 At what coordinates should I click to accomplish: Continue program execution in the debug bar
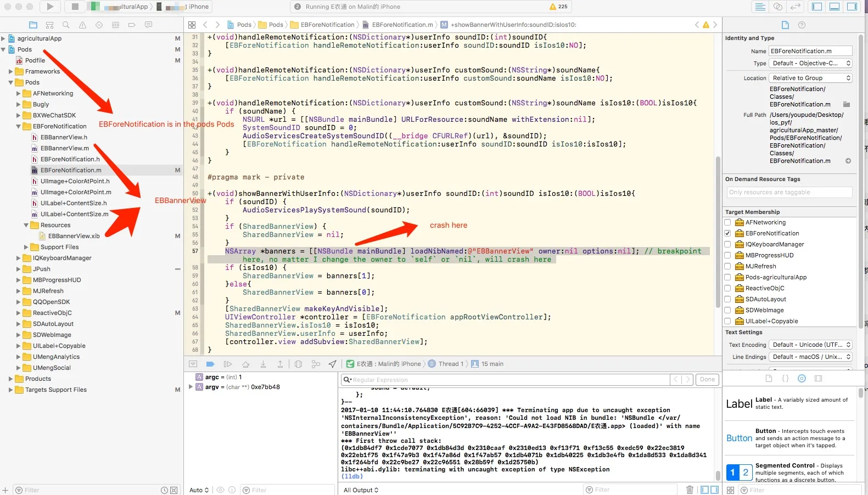(x=228, y=364)
